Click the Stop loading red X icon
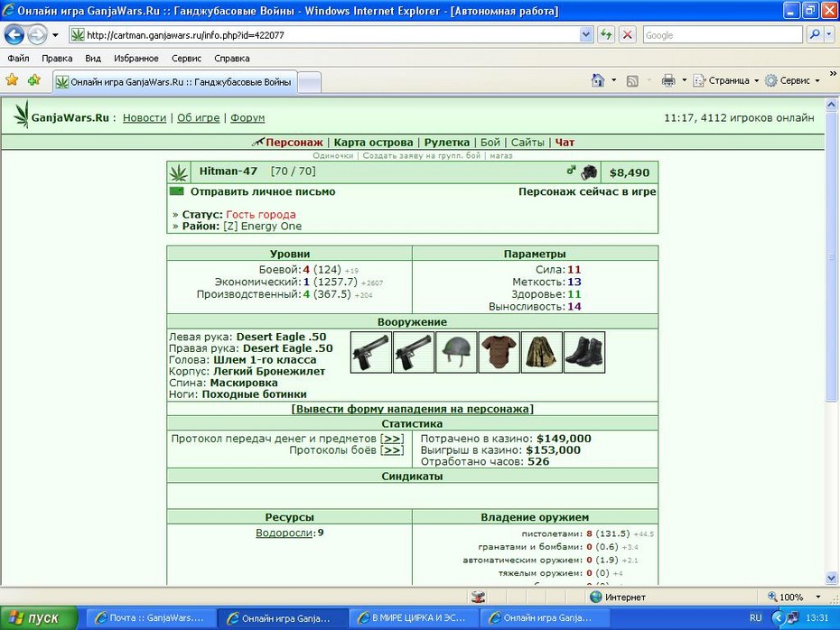Screen dimensions: 840x630 tap(628, 35)
